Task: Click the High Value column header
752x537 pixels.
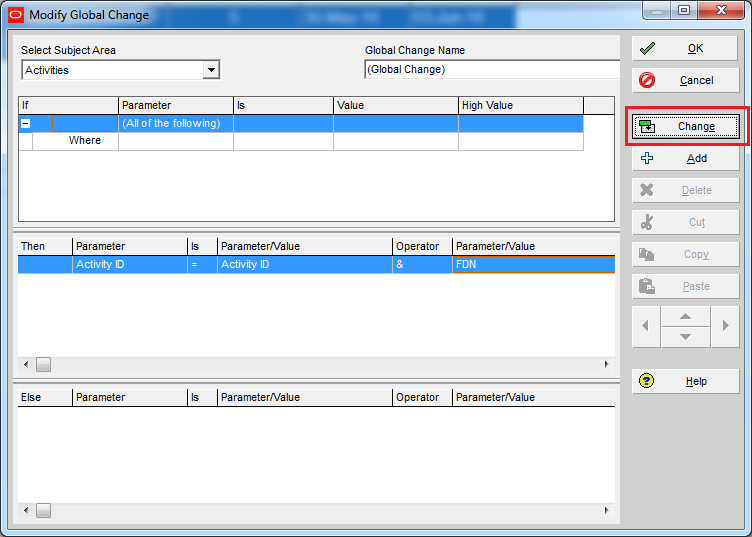Action: click(519, 105)
